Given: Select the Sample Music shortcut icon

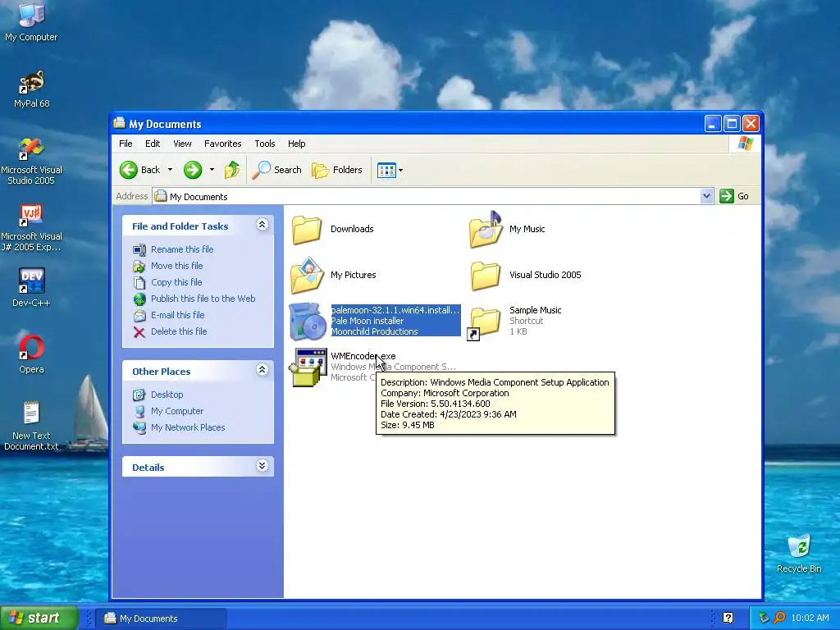Looking at the screenshot, I should click(484, 323).
